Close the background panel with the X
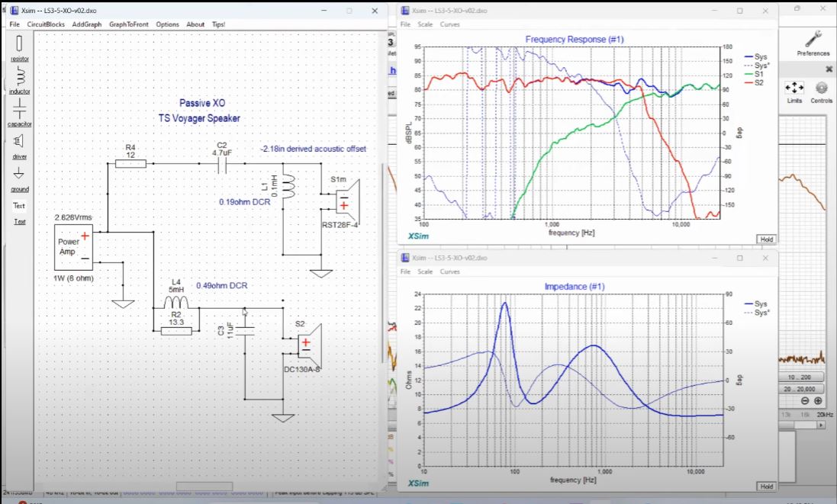 click(x=829, y=69)
